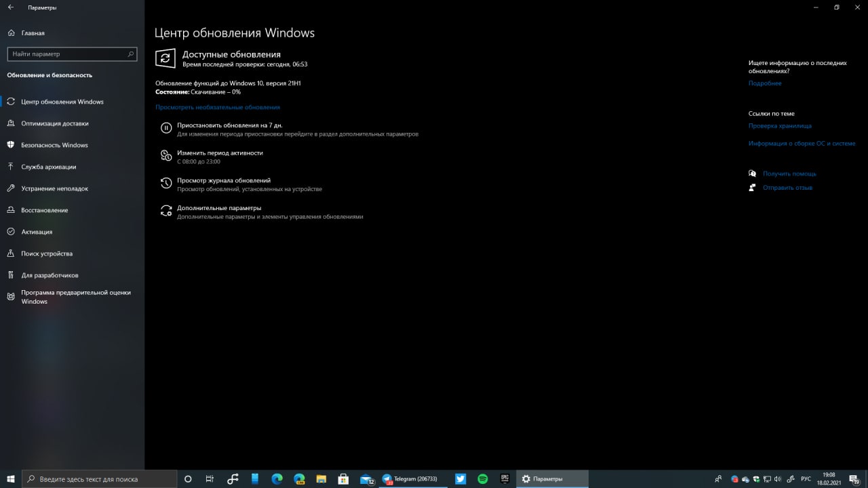Open Task View on the taskbar
The width and height of the screenshot is (868, 488).
coord(210,479)
